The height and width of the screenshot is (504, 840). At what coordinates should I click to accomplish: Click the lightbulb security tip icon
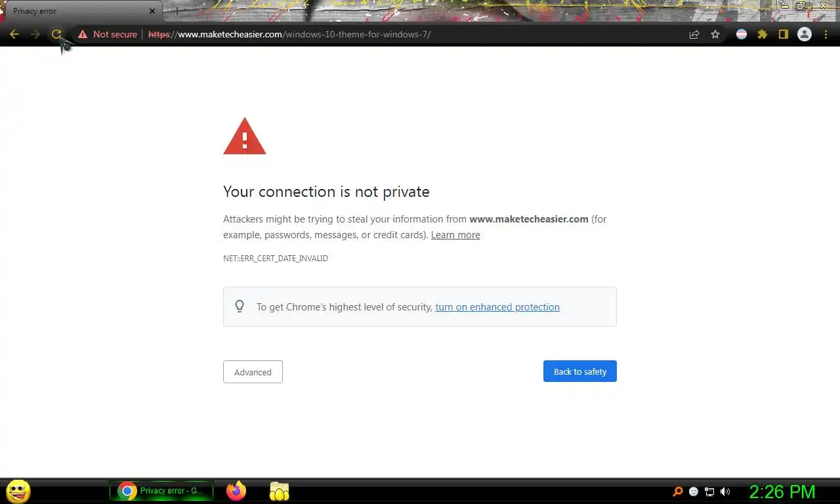(x=240, y=306)
